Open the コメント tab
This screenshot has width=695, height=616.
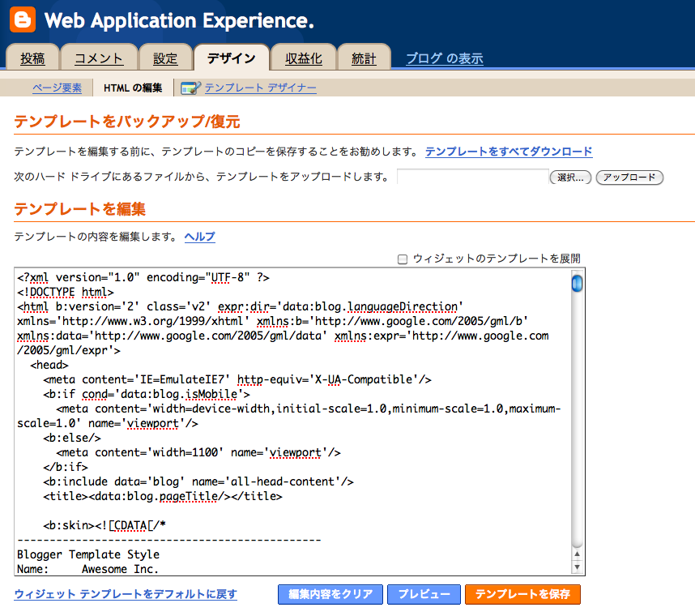98,58
